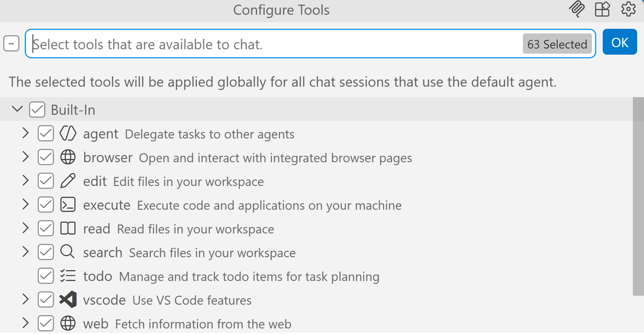Expand the browser tool entry
This screenshot has width=644, height=334.
[26, 157]
